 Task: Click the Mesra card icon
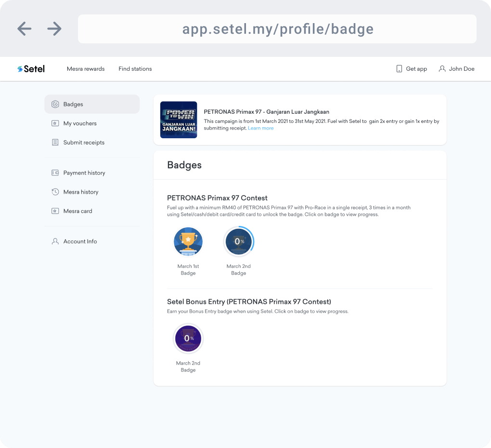click(55, 211)
